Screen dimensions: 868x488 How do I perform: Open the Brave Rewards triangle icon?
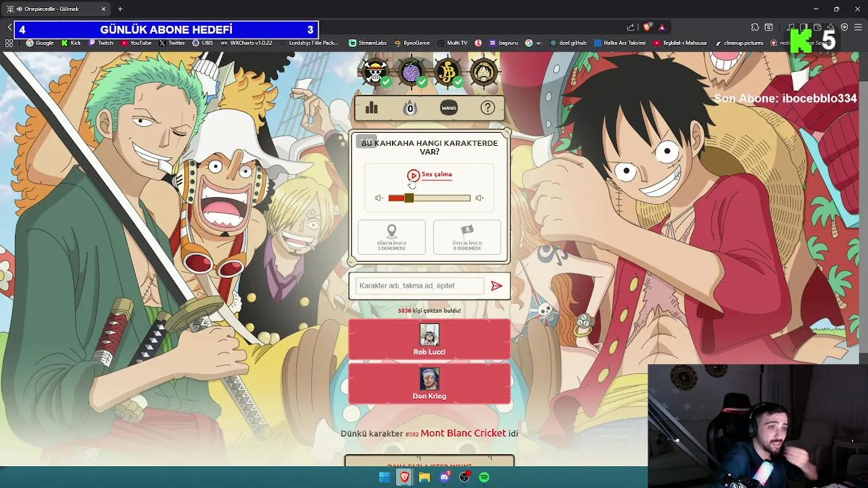pyautogui.click(x=662, y=27)
